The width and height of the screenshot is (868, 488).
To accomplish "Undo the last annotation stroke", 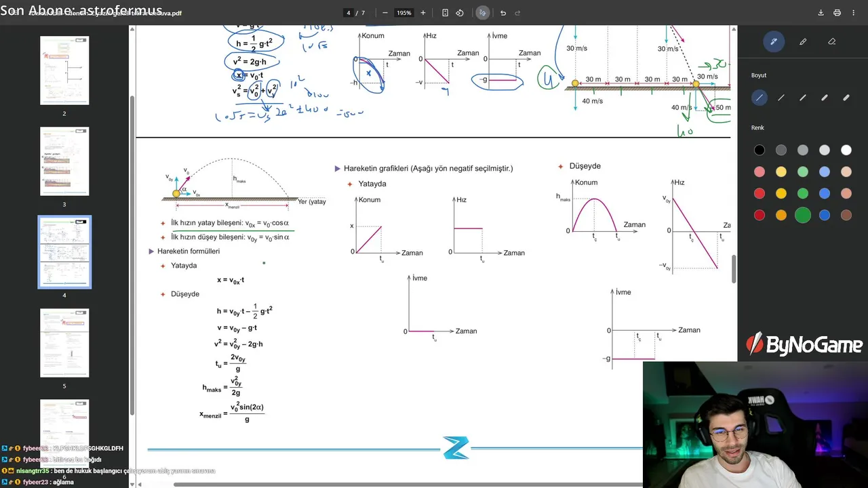I will [x=502, y=13].
